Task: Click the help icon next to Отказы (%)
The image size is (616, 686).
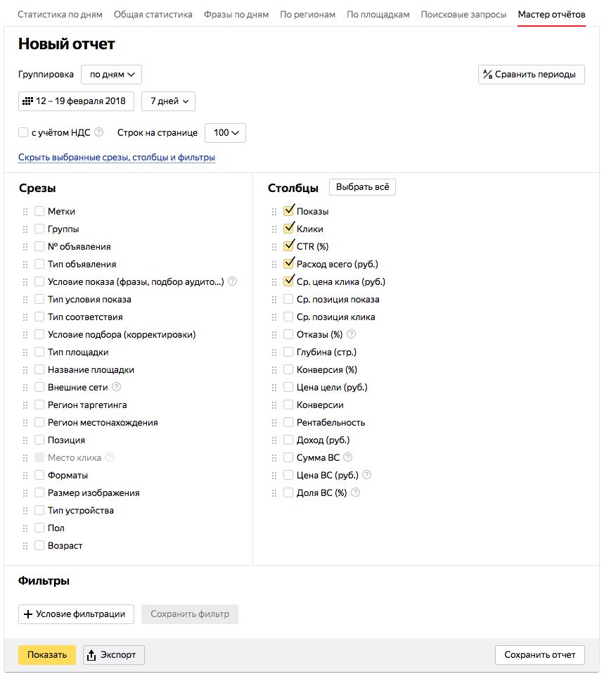Action: 352,334
